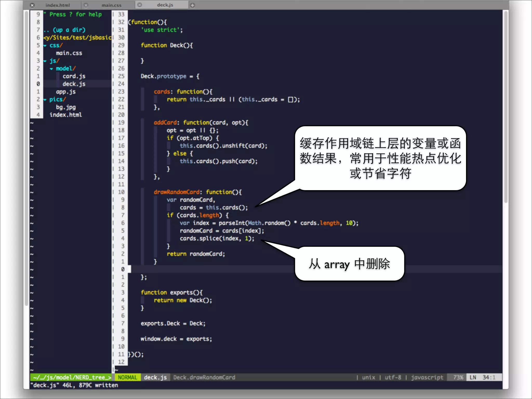Click the 'this.cards().push(card);' line

pyautogui.click(x=219, y=161)
